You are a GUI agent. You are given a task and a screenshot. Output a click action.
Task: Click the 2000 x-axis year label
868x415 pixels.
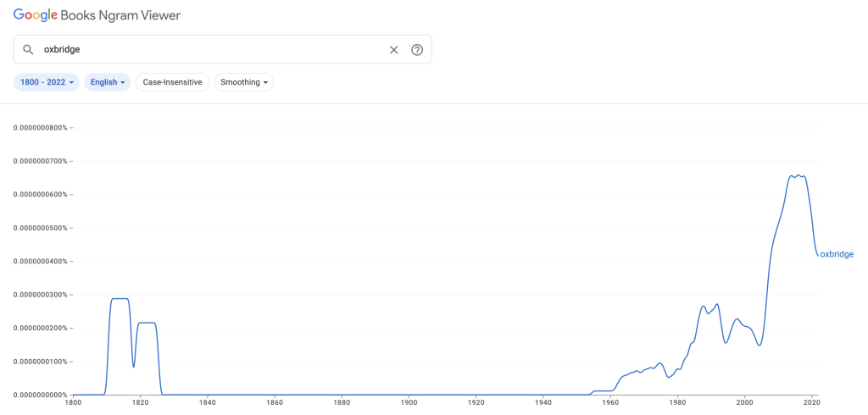coord(744,403)
